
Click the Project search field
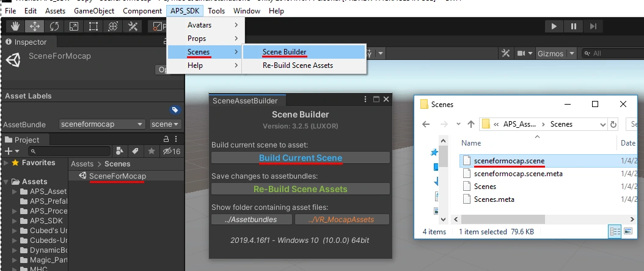click(x=70, y=151)
